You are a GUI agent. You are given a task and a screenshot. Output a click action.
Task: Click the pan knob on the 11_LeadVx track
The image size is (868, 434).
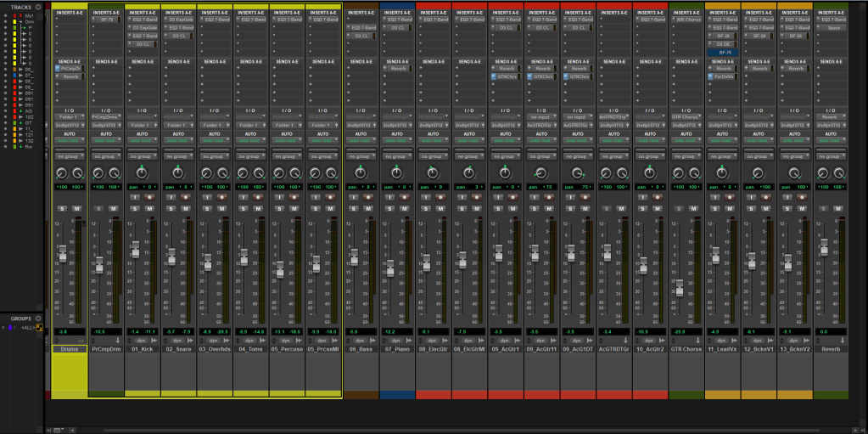723,172
